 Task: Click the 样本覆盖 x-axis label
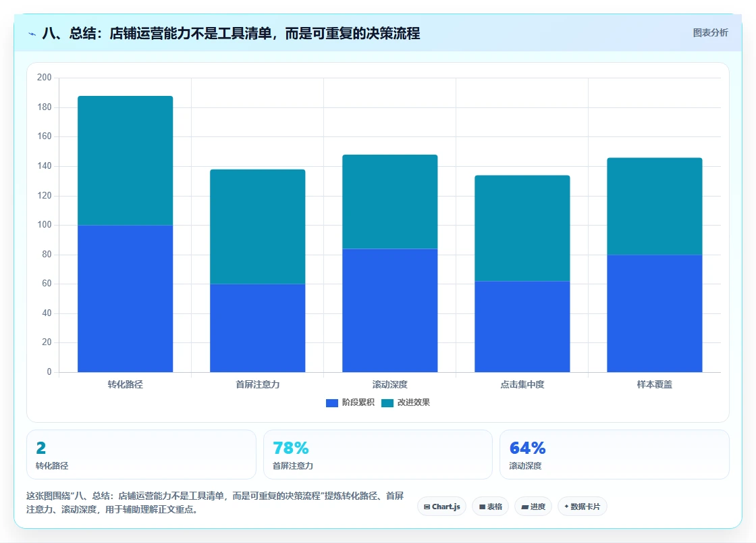tap(655, 384)
